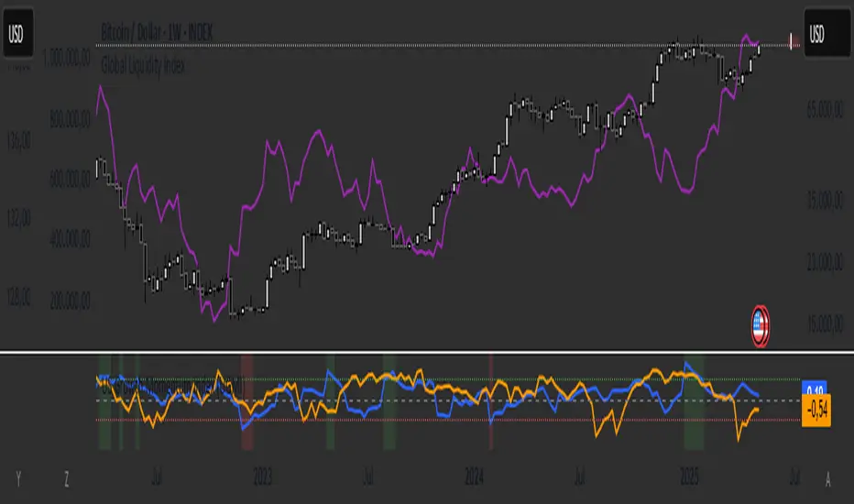Click the 128,00 scale value
The height and width of the screenshot is (504, 854).
[x=18, y=298]
